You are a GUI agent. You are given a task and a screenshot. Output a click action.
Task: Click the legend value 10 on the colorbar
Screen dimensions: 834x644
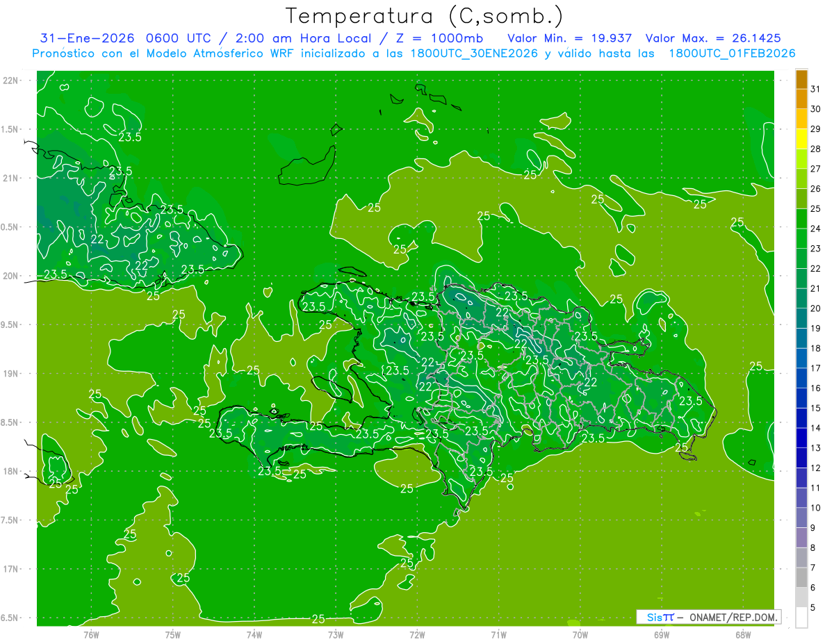pos(816,508)
